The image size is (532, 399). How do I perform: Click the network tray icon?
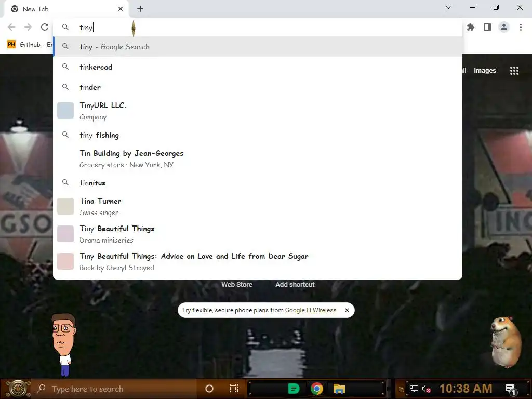tap(414, 389)
